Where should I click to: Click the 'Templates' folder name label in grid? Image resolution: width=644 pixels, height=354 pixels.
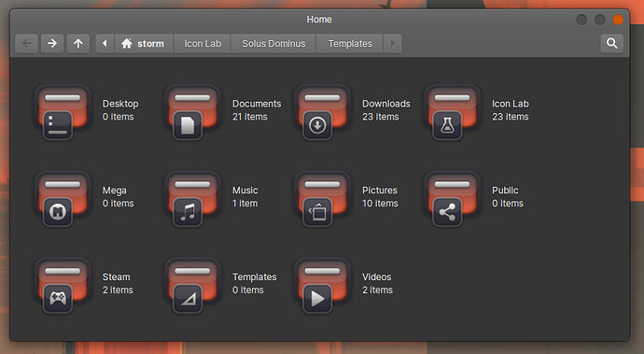[254, 277]
